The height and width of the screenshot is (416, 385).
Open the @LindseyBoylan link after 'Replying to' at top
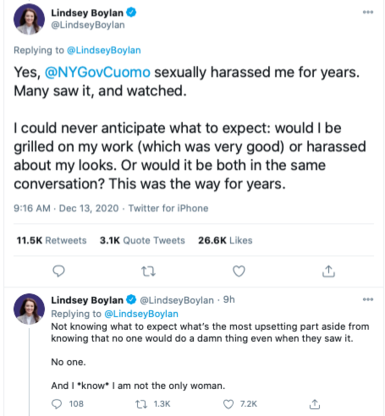click(x=104, y=50)
